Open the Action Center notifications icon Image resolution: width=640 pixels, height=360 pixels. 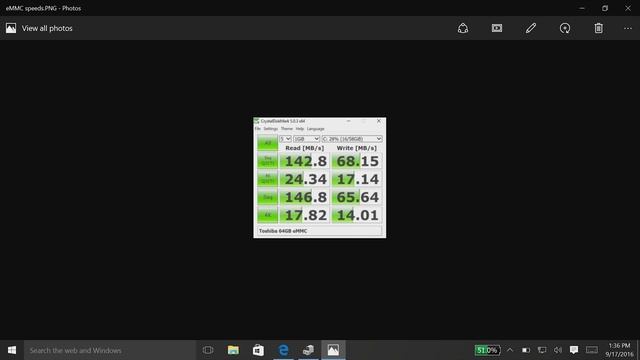coord(574,350)
